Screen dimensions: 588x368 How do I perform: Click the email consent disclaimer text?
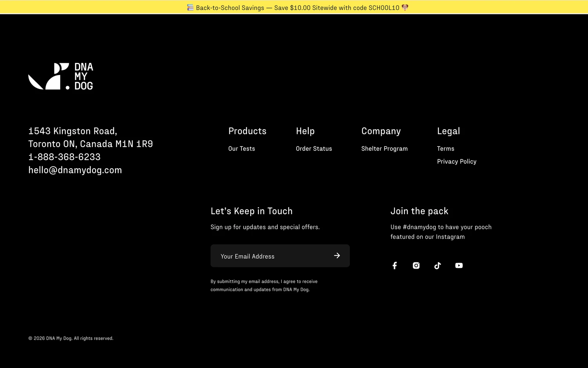click(264, 286)
